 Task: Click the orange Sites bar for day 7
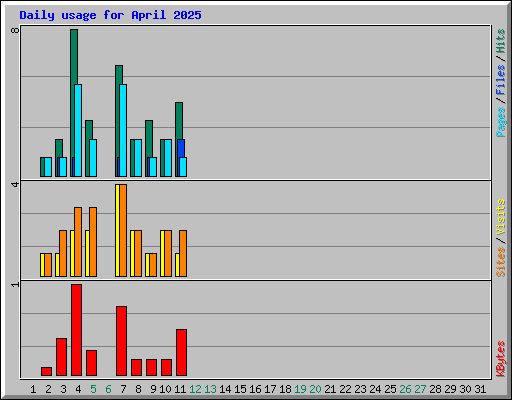(123, 230)
